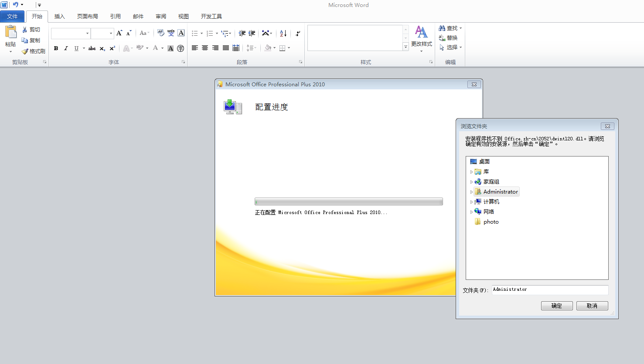Expand the 网络 (Network) tree node
The width and height of the screenshot is (644, 364).
coord(471,212)
